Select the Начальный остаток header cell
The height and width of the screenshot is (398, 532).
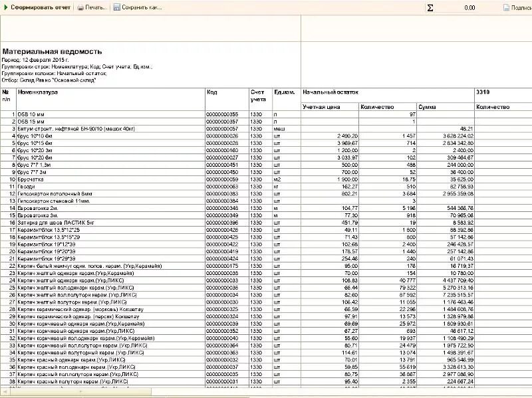click(x=388, y=95)
